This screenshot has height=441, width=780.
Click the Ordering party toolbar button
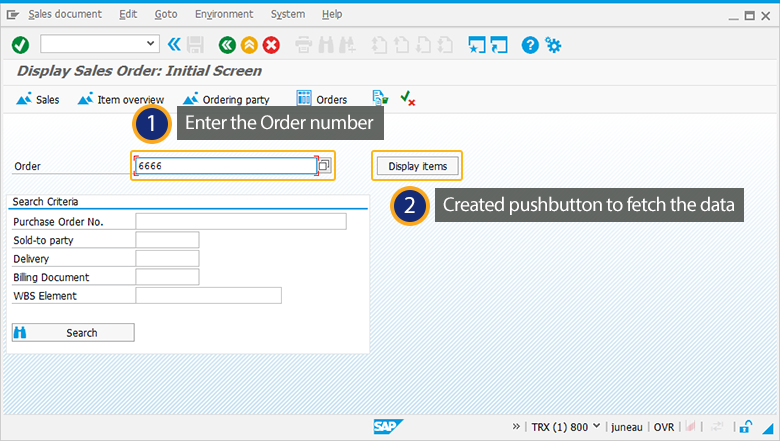coord(226,99)
